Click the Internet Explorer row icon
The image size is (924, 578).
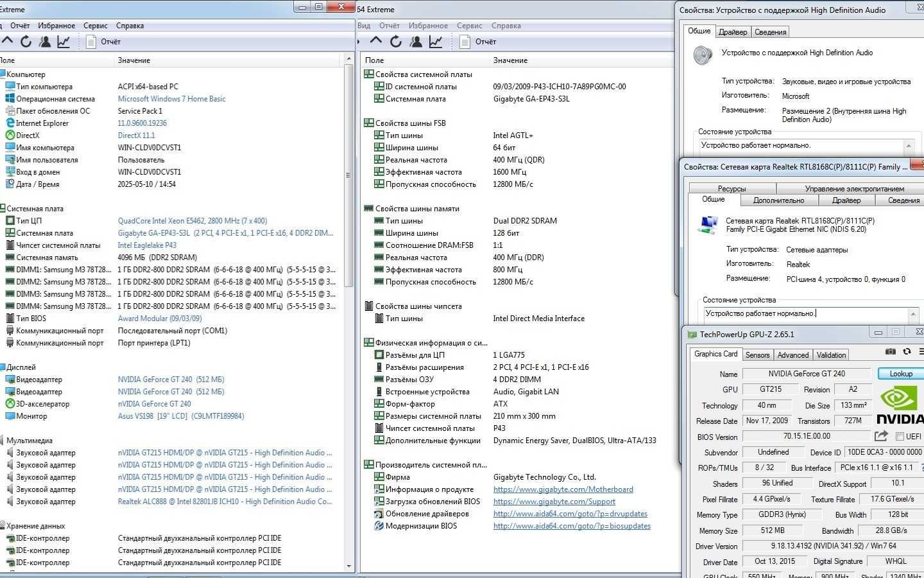click(10, 123)
